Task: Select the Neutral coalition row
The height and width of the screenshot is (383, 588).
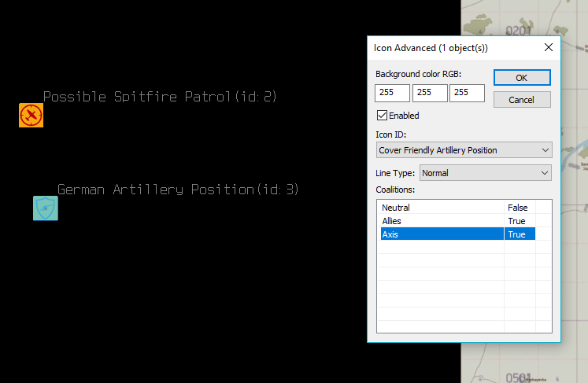Action: (441, 208)
